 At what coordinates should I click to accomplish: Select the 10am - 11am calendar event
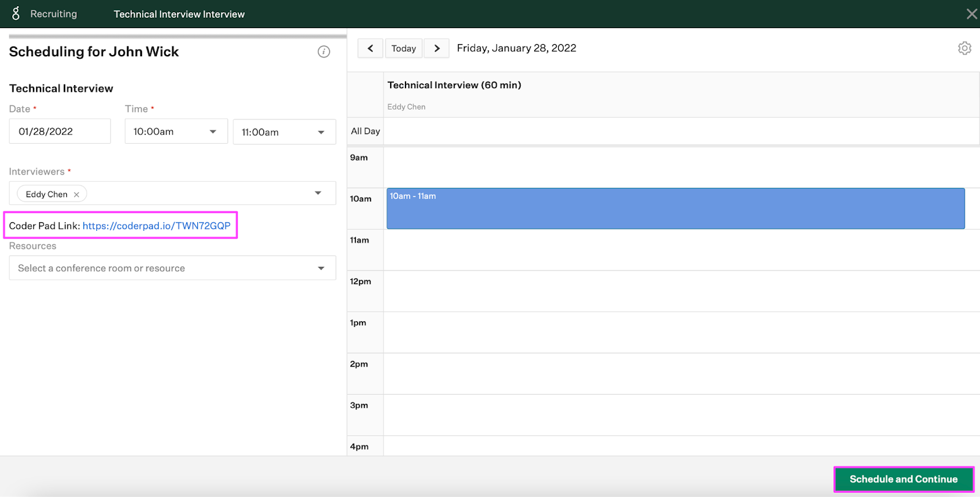coord(676,209)
